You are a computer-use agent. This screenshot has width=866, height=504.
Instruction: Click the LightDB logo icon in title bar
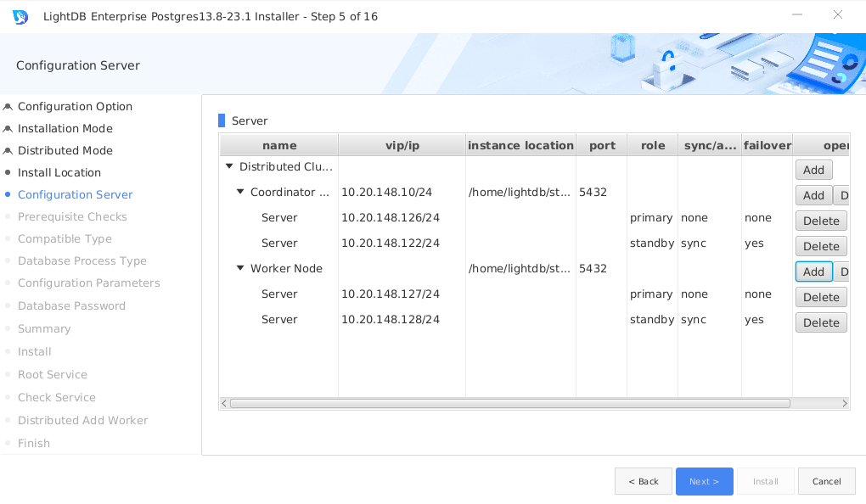[x=20, y=17]
